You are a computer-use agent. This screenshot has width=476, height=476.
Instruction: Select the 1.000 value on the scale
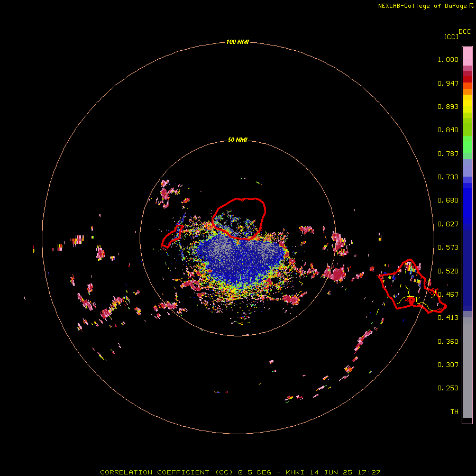(448, 59)
